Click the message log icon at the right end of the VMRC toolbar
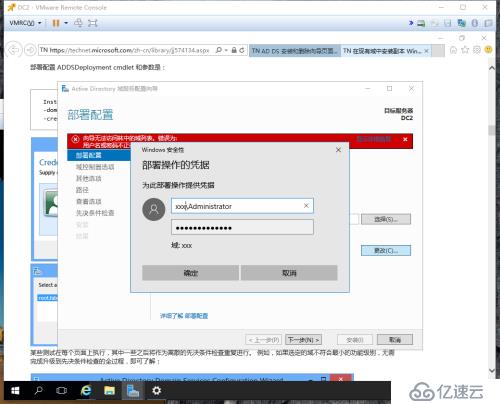Image resolution: width=500 pixels, height=404 pixels. (488, 23)
